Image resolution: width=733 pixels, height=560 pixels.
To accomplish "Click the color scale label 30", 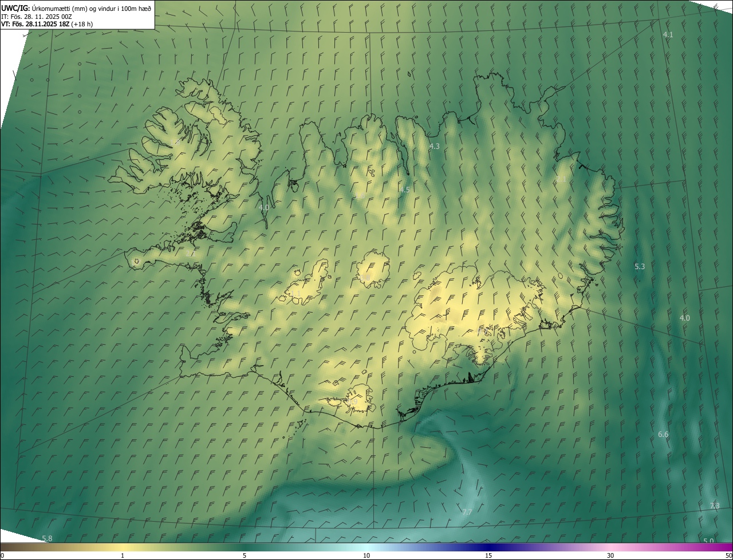I will coord(610,556).
